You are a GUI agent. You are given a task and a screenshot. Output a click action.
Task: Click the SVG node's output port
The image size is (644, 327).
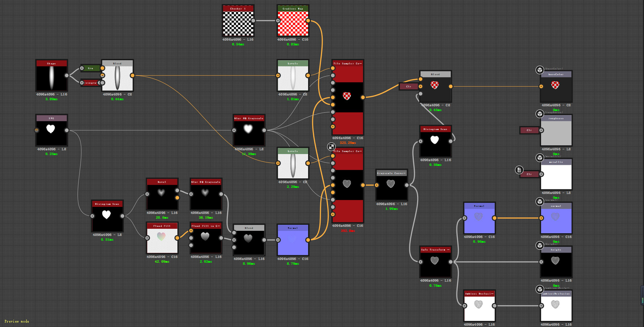[67, 130]
